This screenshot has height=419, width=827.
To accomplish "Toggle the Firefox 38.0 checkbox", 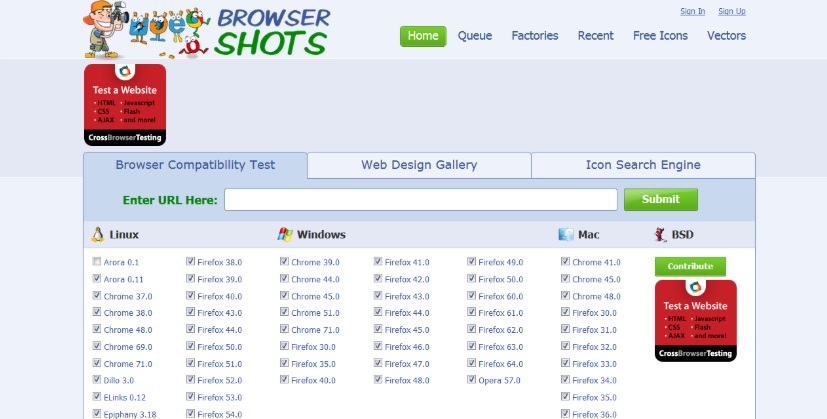I will click(190, 261).
